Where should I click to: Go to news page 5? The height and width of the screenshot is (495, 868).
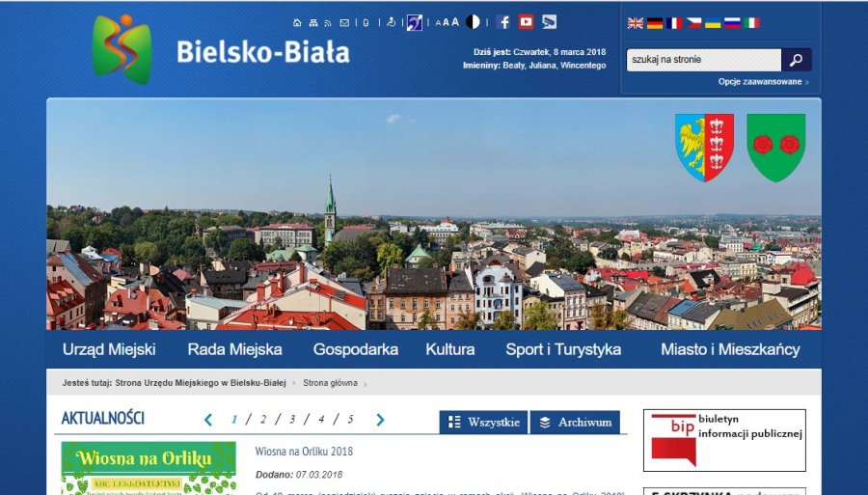click(x=350, y=420)
